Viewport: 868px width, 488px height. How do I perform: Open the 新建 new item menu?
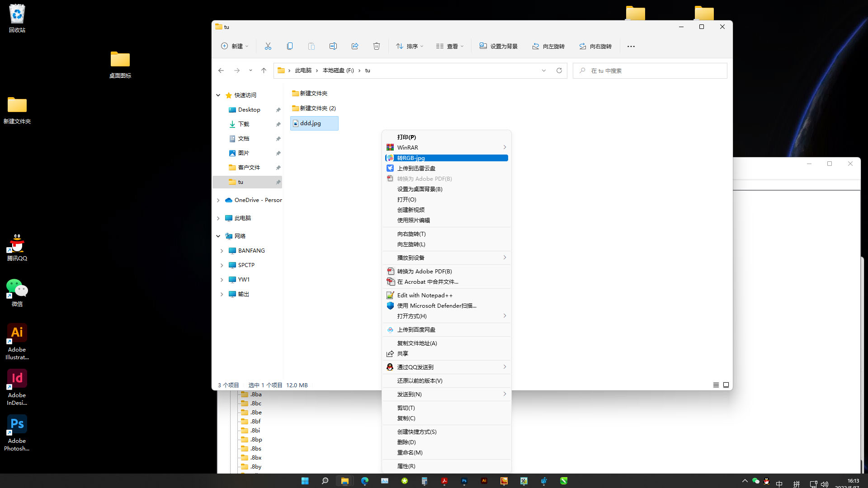click(x=235, y=46)
